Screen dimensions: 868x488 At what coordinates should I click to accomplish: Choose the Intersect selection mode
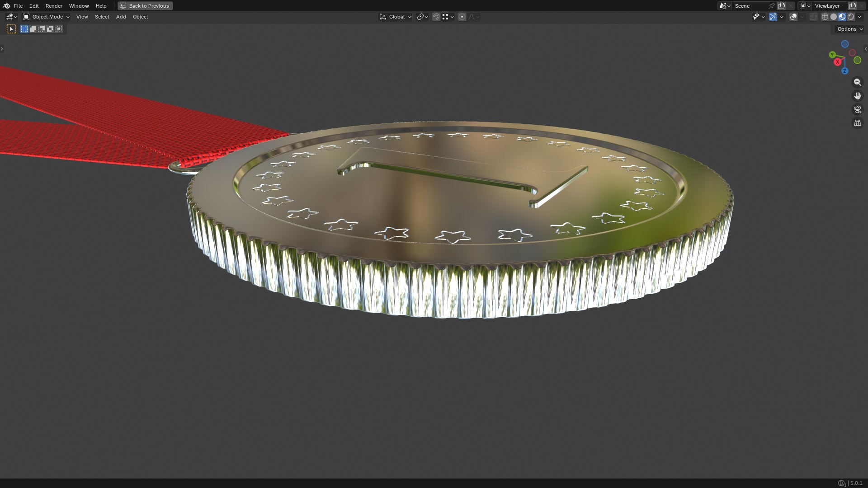coord(59,29)
